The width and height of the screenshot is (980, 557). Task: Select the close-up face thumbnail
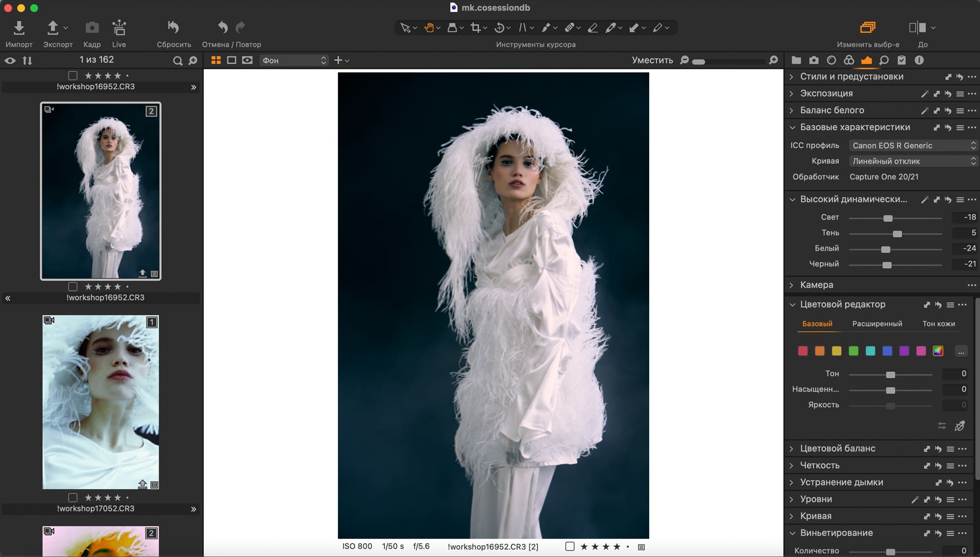click(x=101, y=402)
